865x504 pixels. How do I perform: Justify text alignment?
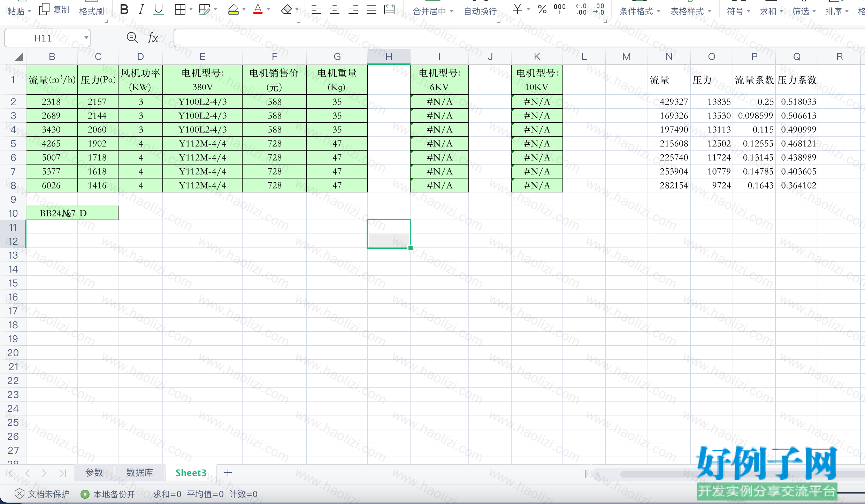(x=372, y=9)
